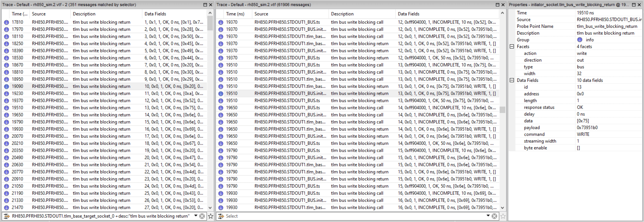Sort left trace by Source column
The height and width of the screenshot is (222, 644).
50,14
